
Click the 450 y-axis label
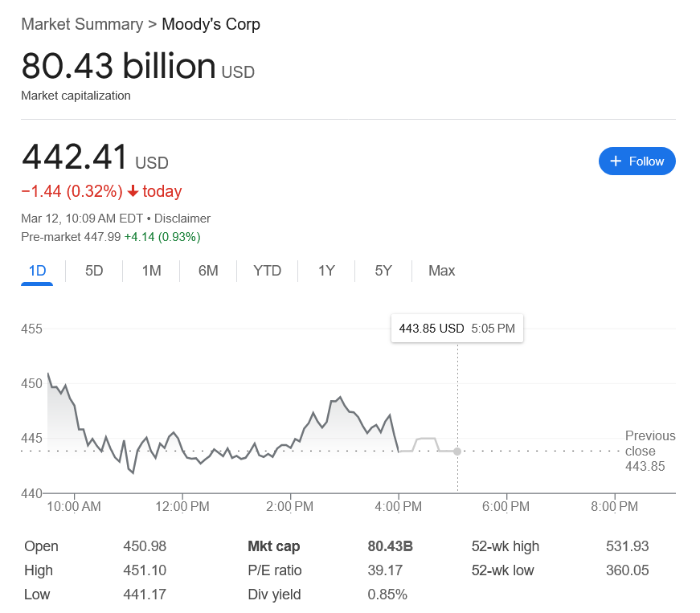(31, 383)
